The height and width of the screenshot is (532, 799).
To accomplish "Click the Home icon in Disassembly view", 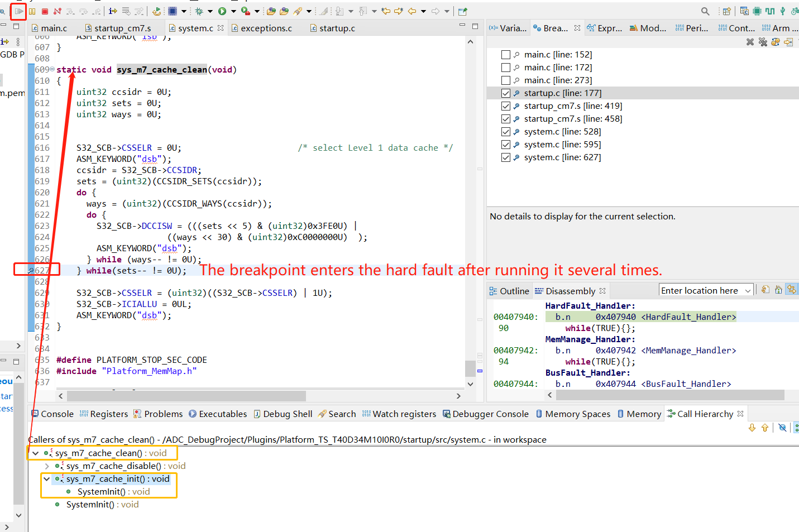I will coord(778,290).
